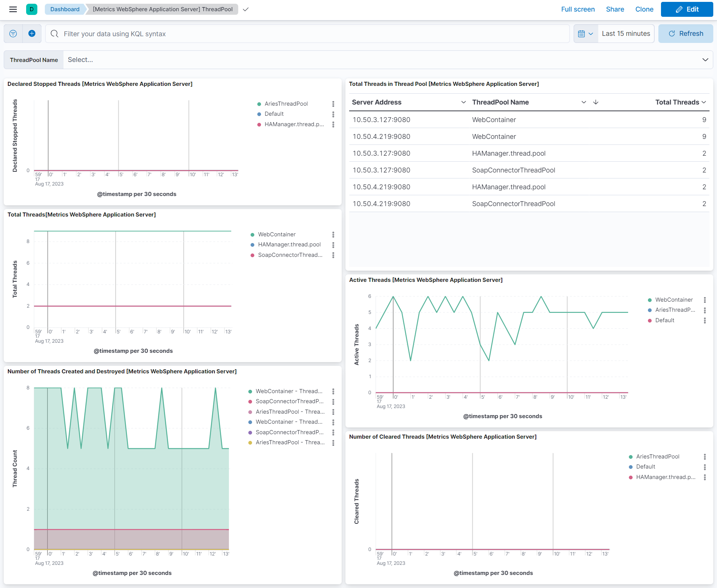Open options for green WebContainer - Thread... legend entry
717x588 pixels.
pos(333,391)
